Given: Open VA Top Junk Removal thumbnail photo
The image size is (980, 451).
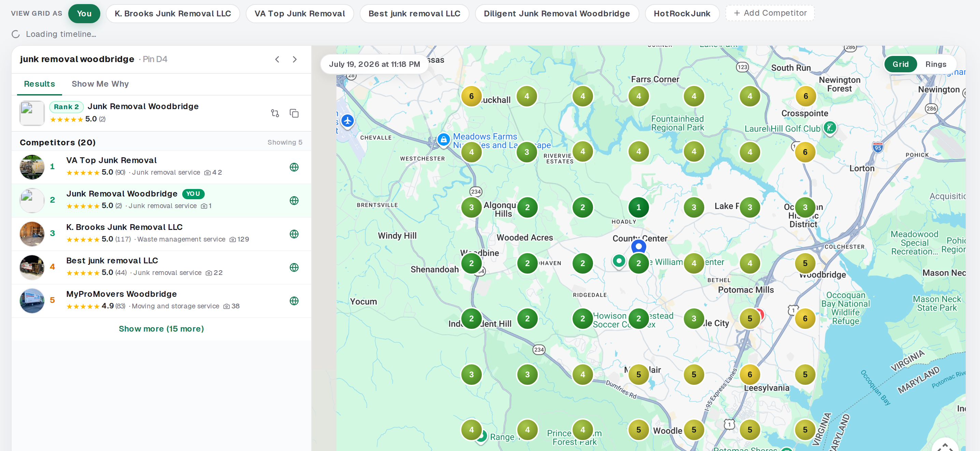Looking at the screenshot, I should pos(32,167).
